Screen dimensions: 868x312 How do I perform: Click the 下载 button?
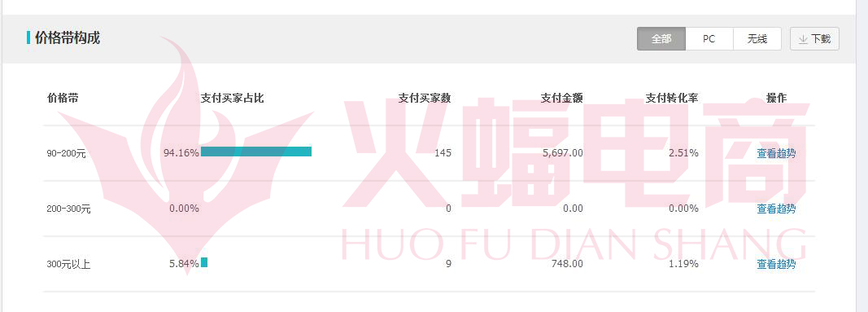pyautogui.click(x=814, y=39)
